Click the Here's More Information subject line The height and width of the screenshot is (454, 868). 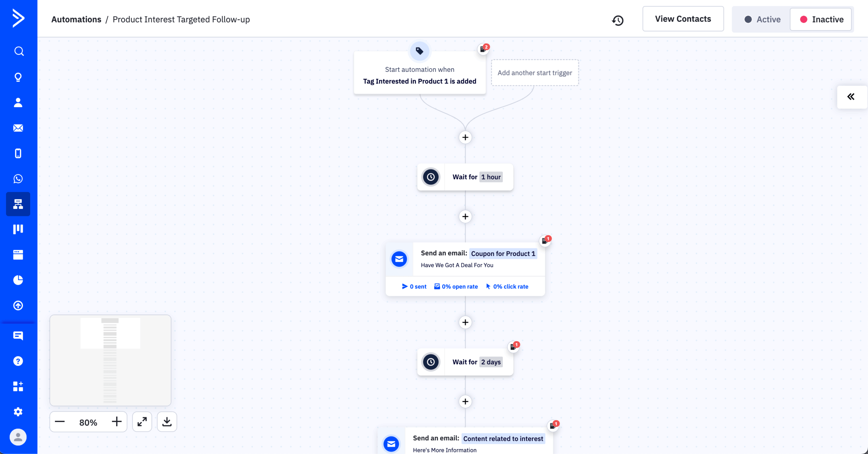click(x=445, y=450)
